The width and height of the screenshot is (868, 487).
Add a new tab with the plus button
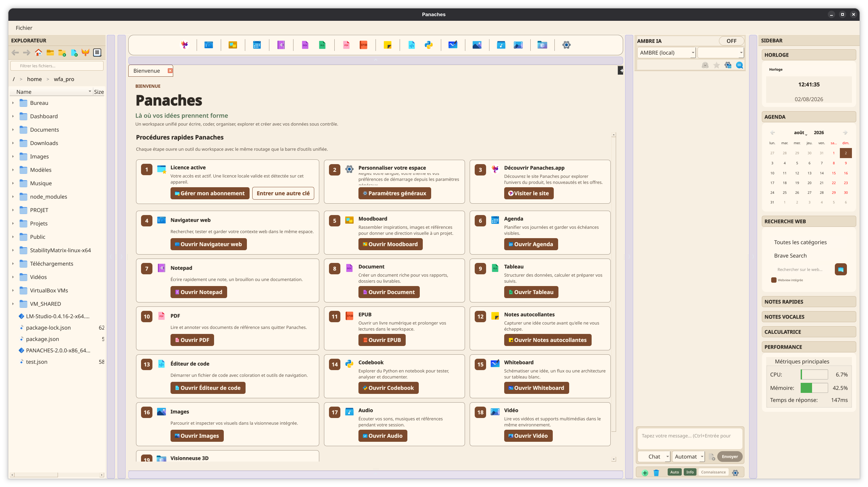click(x=620, y=70)
